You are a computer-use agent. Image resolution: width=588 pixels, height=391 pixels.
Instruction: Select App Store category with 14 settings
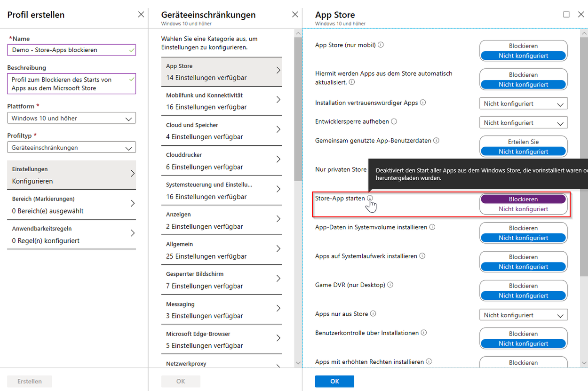tap(222, 72)
